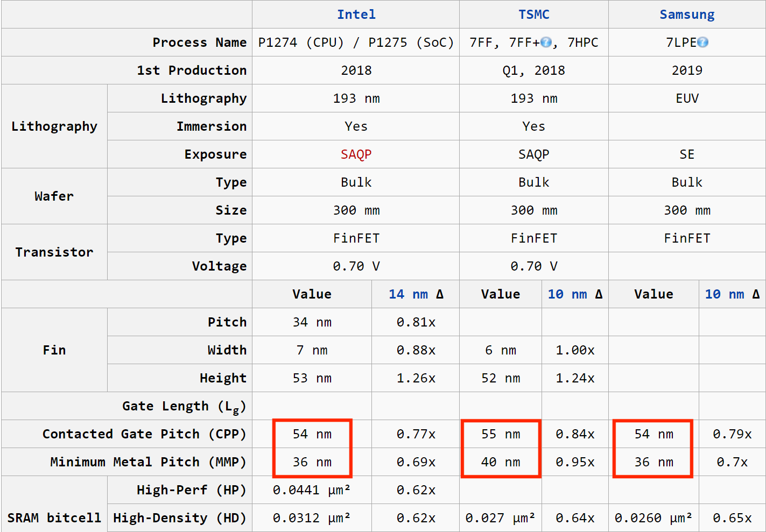766x532 pixels.
Task: Click the Lithography group header in the first column
Action: pyautogui.click(x=54, y=126)
